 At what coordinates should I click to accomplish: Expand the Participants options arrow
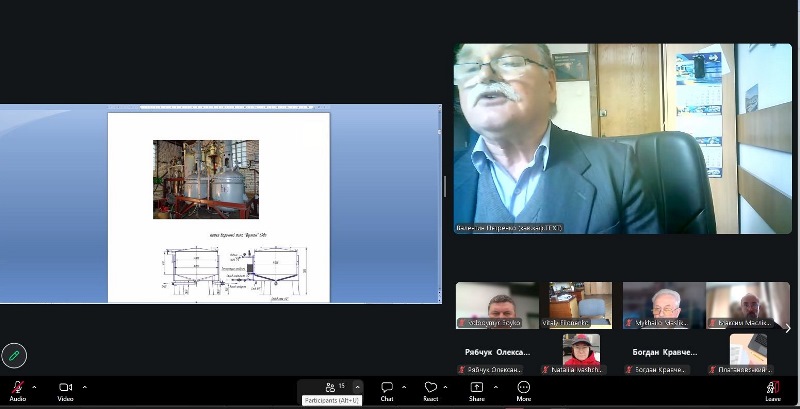click(358, 387)
